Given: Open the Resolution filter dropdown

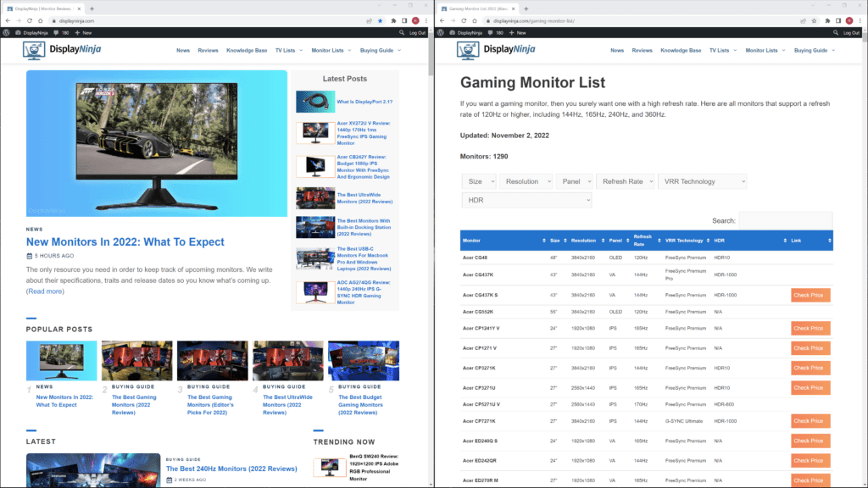Looking at the screenshot, I should point(526,180).
